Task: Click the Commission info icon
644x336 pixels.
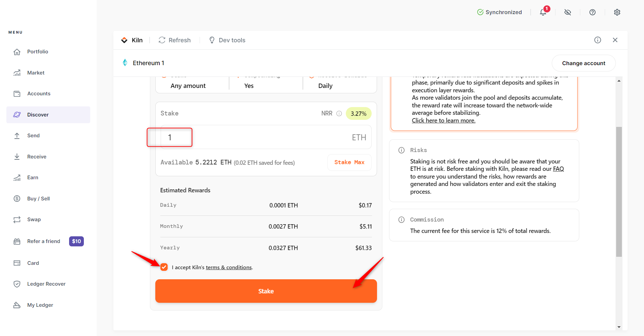Action: click(x=401, y=220)
